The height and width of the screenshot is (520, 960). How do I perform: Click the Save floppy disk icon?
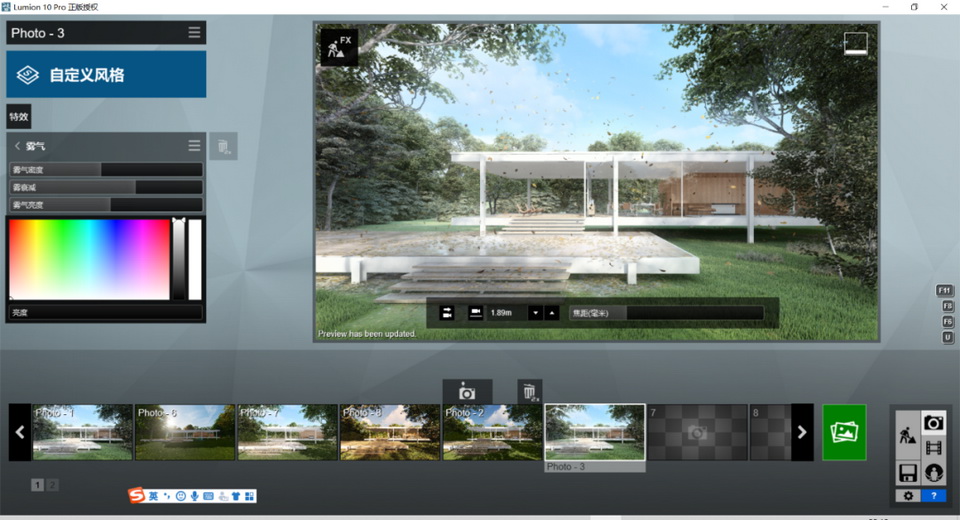point(907,473)
